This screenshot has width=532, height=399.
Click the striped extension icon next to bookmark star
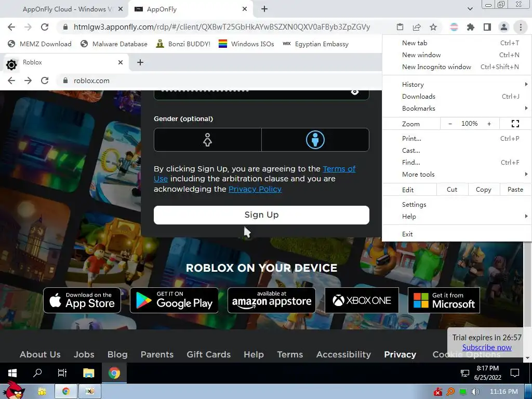click(454, 27)
